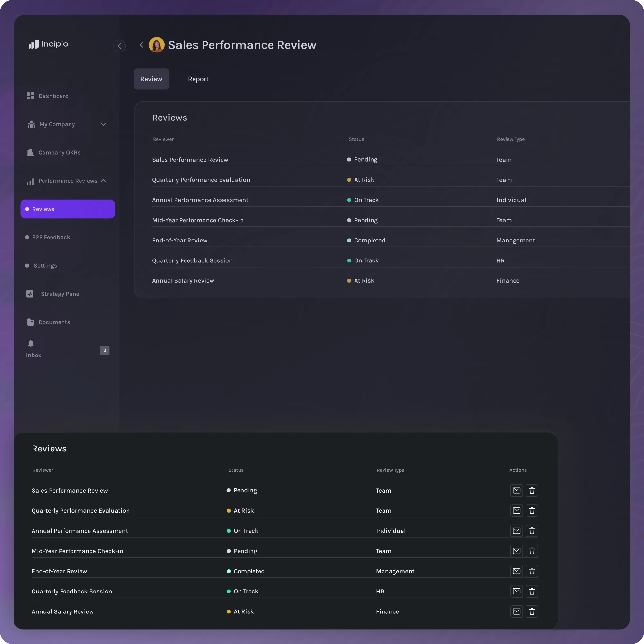Screen dimensions: 644x644
Task: Collapse the Performance Reviews section
Action: (103, 181)
